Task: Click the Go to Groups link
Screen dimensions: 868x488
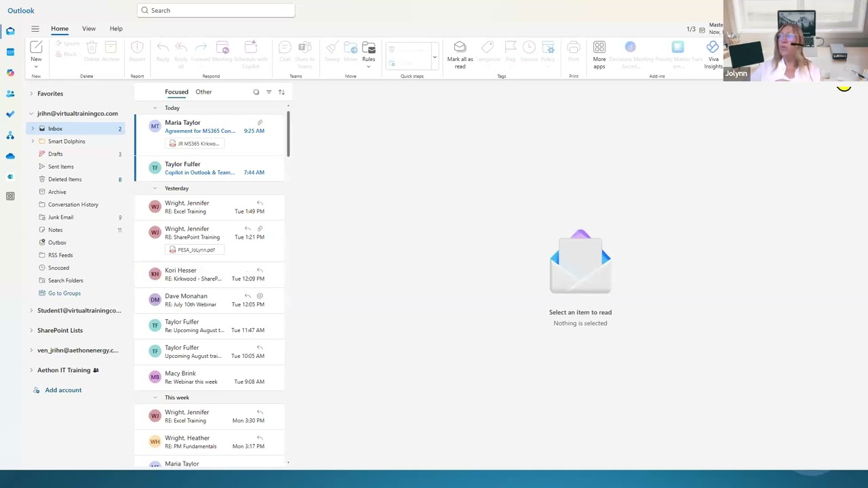Action: pyautogui.click(x=64, y=293)
